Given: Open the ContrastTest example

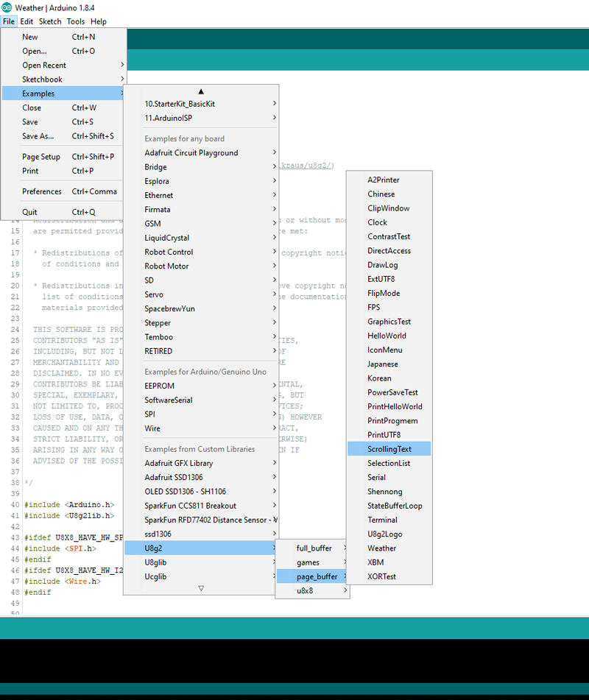Looking at the screenshot, I should click(x=389, y=236).
